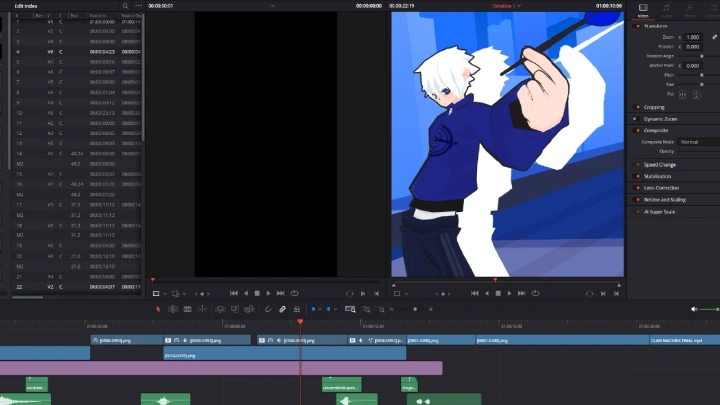Click the speaker mute icon
Viewport: 720px width, 405px height.
(x=694, y=309)
